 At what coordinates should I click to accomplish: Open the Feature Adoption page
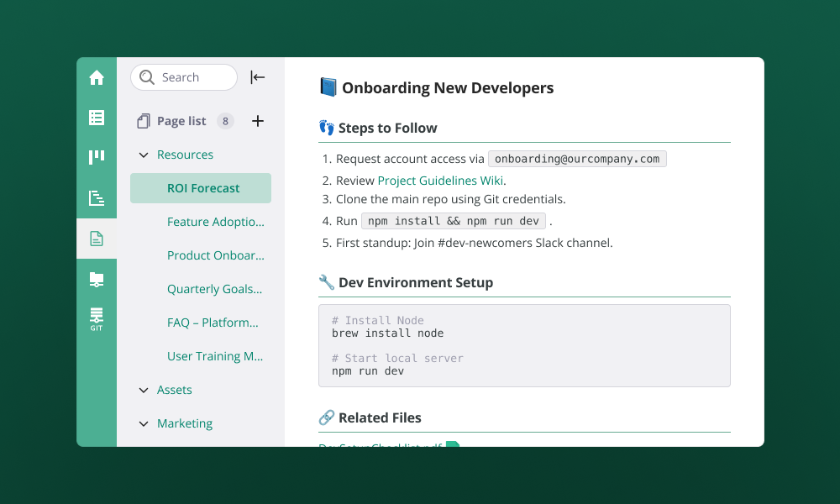[215, 222]
